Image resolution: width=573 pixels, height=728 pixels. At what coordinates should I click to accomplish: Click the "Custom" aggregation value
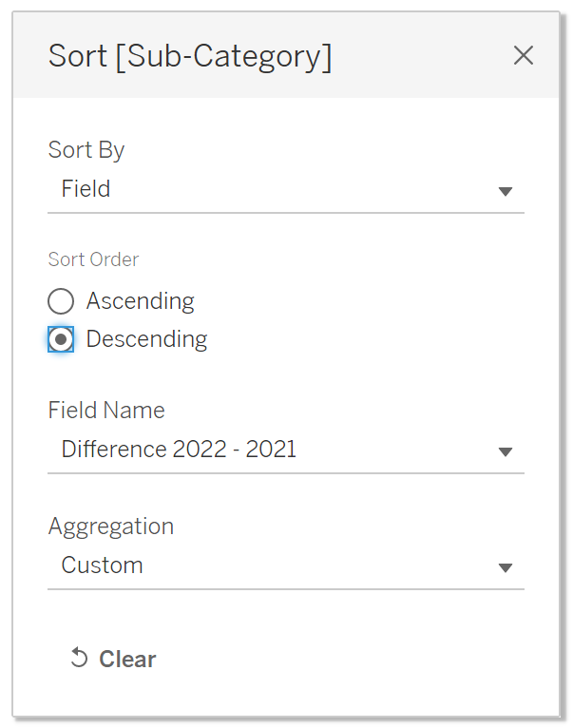click(102, 565)
